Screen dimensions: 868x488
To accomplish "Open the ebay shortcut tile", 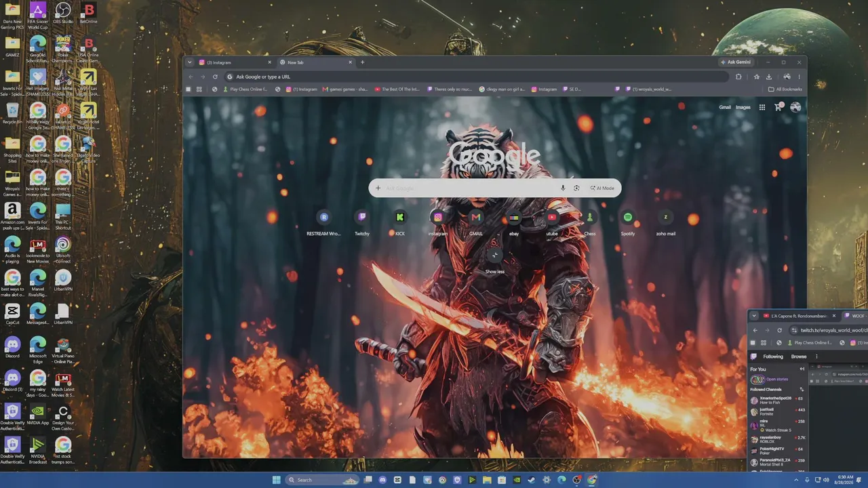I will click(514, 223).
